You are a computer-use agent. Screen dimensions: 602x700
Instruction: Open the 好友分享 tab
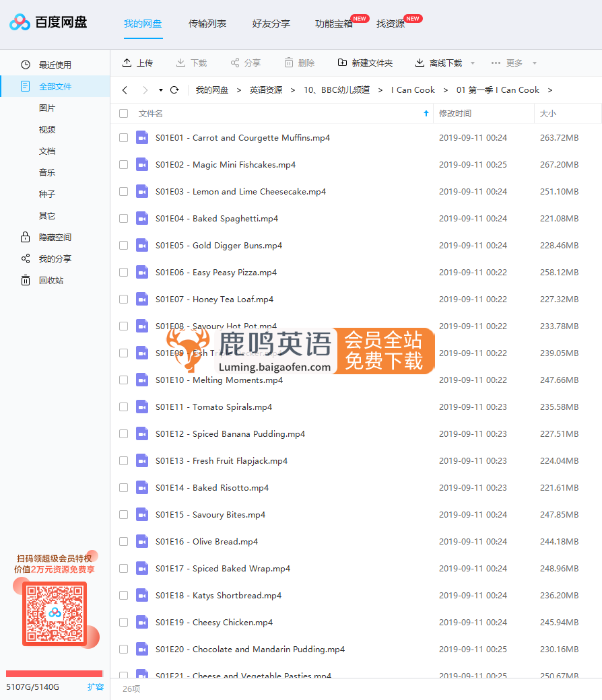pos(271,22)
